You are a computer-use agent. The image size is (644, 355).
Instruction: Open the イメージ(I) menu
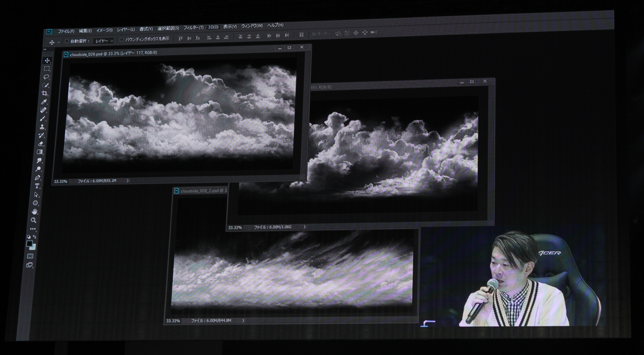click(104, 30)
